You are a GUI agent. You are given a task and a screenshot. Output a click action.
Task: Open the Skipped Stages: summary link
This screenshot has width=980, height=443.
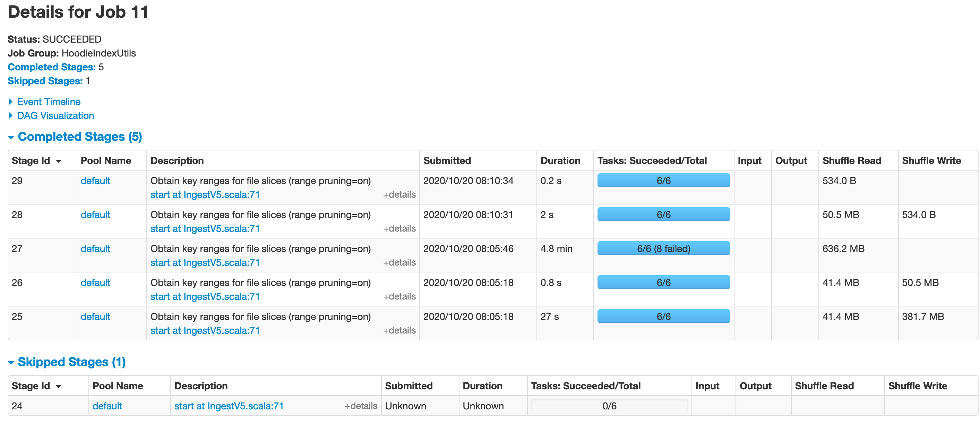[x=45, y=81]
